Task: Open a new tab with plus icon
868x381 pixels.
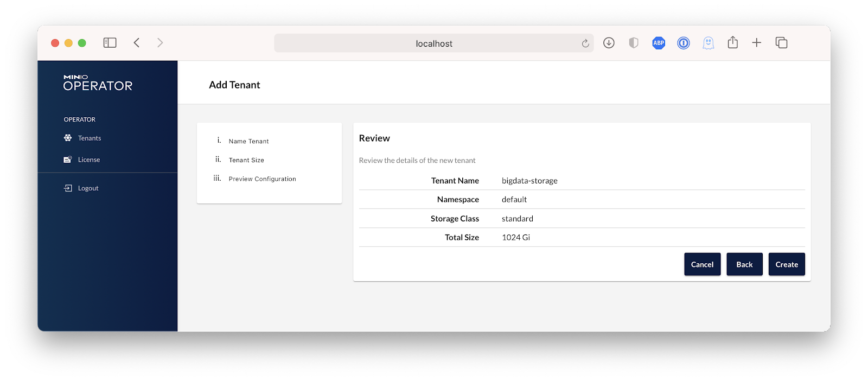Action: pyautogui.click(x=757, y=43)
